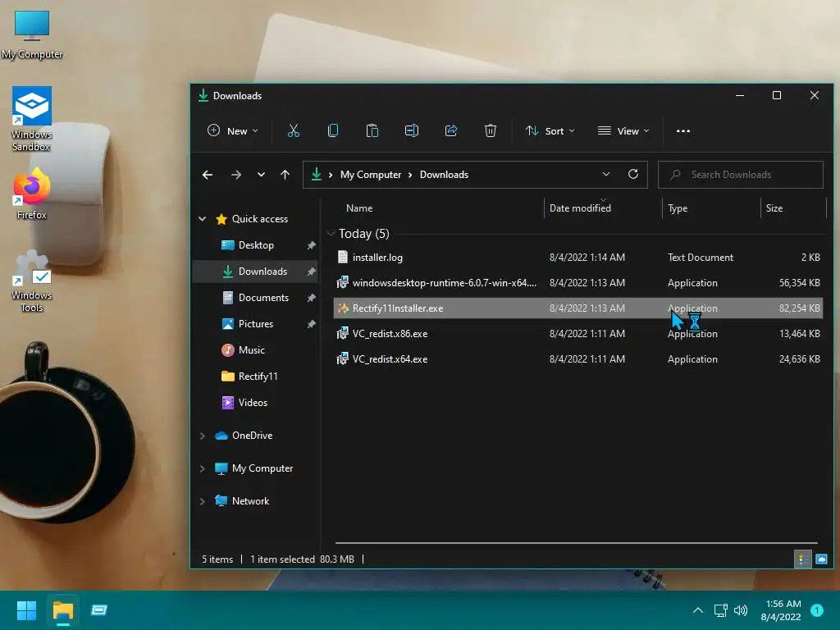
Task: Select VC_redist.x86.exe file
Action: point(578,334)
